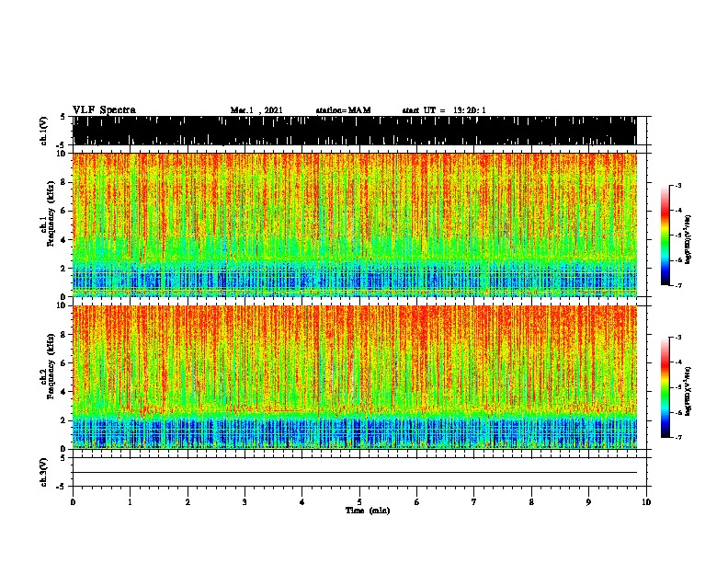Click the ch.1 waveform voltage panel

(354, 131)
